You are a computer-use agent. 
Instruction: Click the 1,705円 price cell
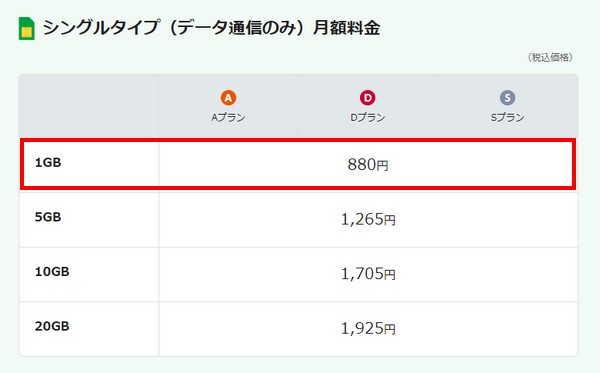(368, 274)
